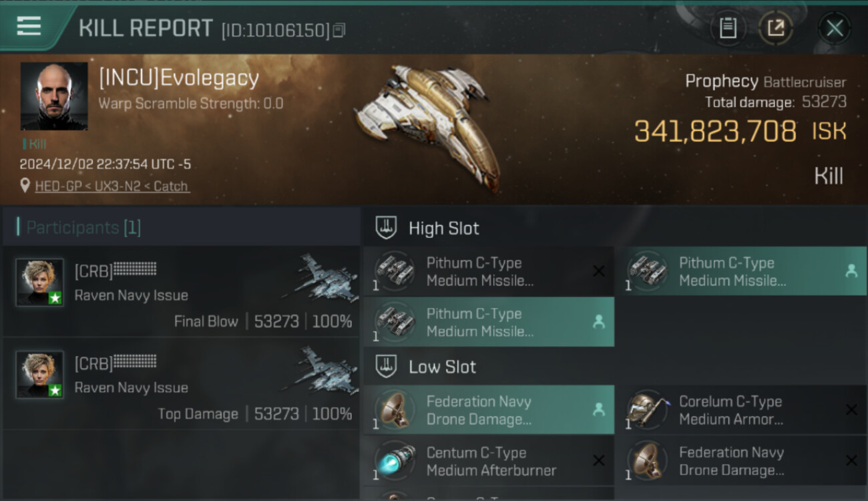
Task: Open the hamburger menu
Action: pyautogui.click(x=29, y=27)
